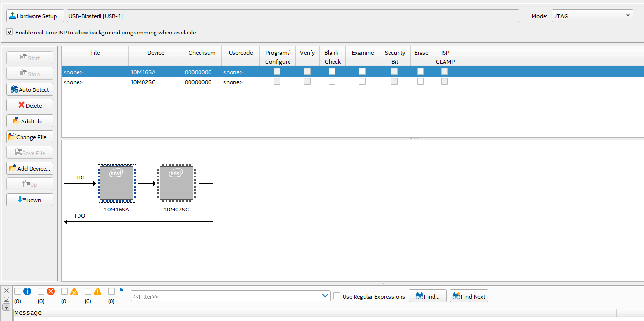Image resolution: width=644 pixels, height=321 pixels.
Task: Move the device Down in chain
Action: tap(30, 200)
